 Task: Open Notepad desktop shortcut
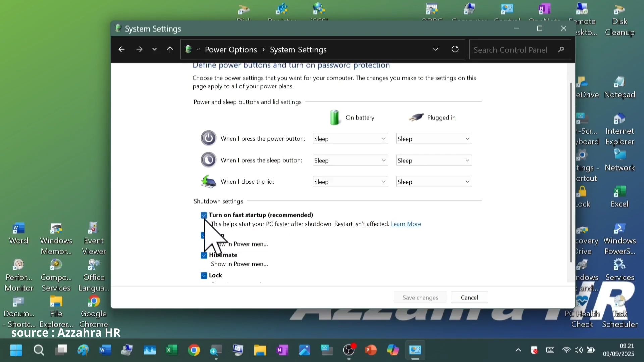(620, 87)
